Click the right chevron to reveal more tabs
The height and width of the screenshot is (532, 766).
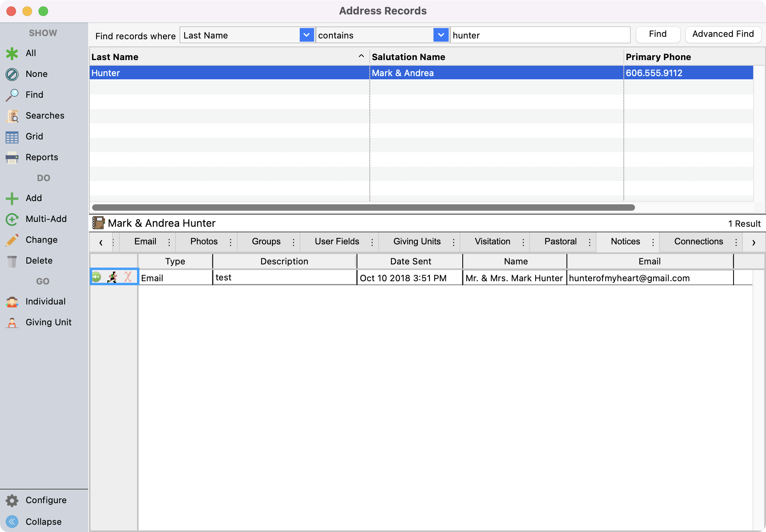[x=754, y=242]
